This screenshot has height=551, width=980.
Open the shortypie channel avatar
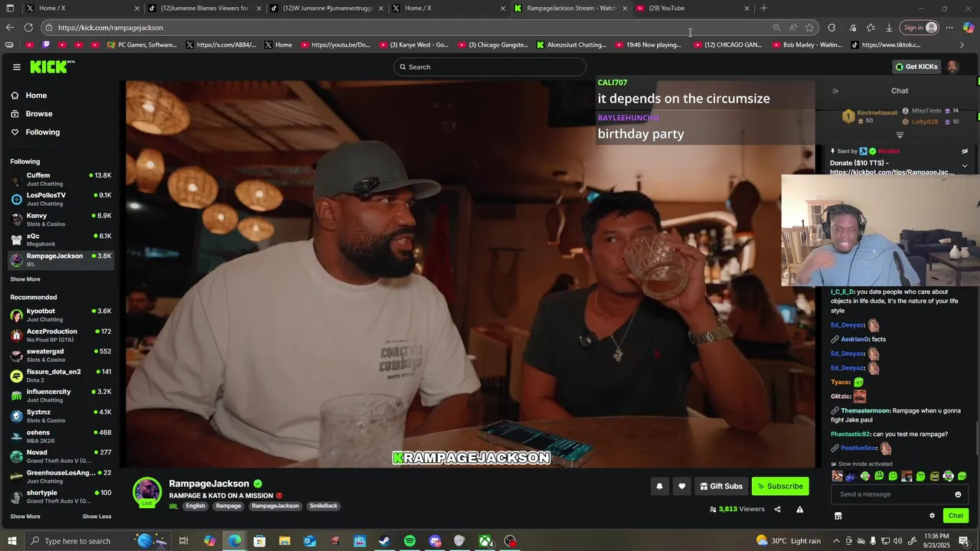tap(16, 497)
